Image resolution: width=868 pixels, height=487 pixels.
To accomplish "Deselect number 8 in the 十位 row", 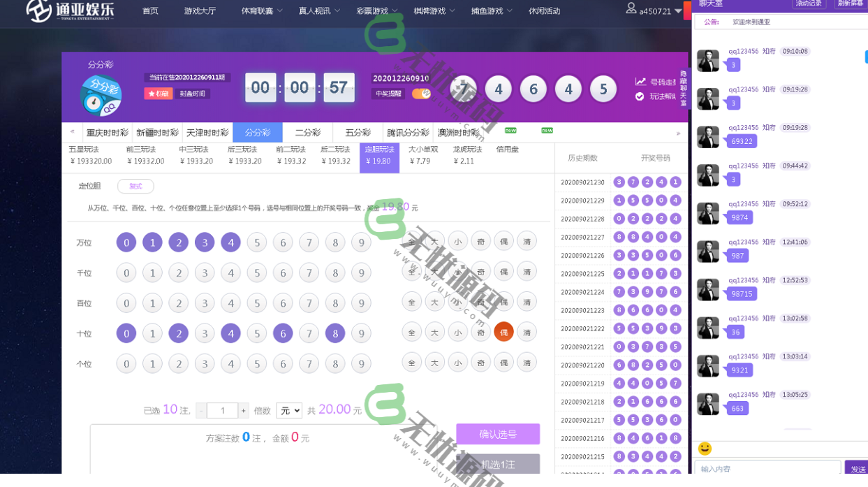I will (x=334, y=333).
